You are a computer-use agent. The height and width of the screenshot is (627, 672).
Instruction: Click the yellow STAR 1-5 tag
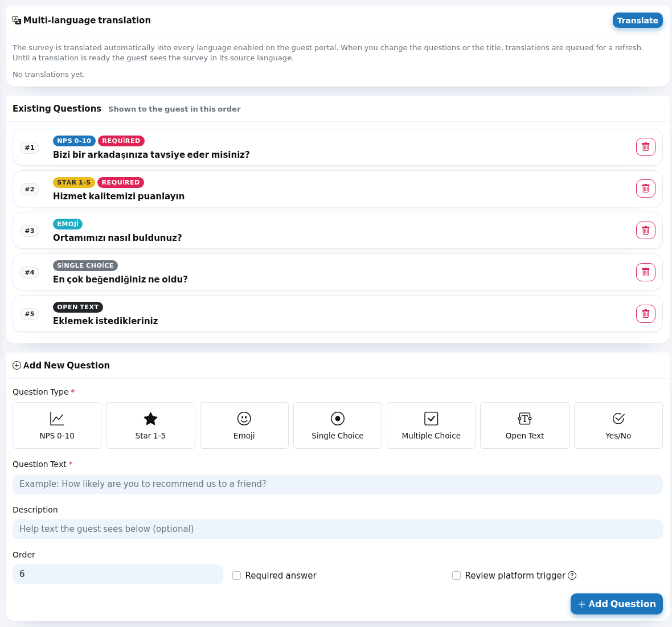73,182
